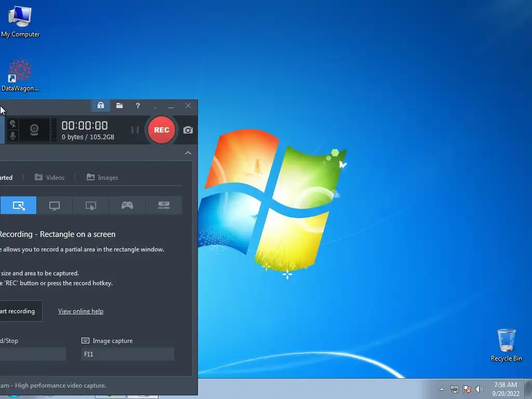Image resolution: width=532 pixels, height=399 pixels.
Task: Click the Getting Started tab
Action: [6, 178]
